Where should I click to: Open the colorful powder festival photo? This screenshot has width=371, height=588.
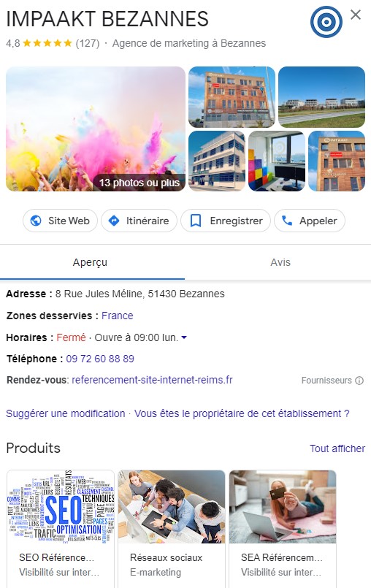[x=96, y=129]
